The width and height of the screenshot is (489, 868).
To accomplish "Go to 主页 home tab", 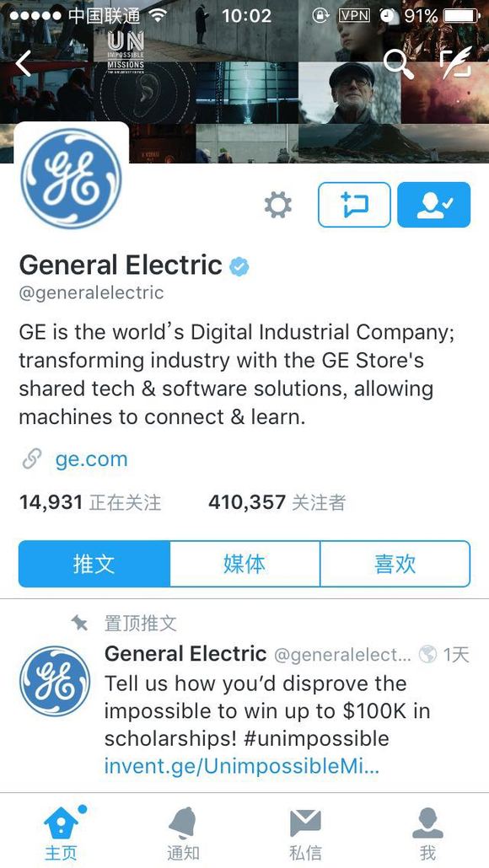I will (61, 833).
